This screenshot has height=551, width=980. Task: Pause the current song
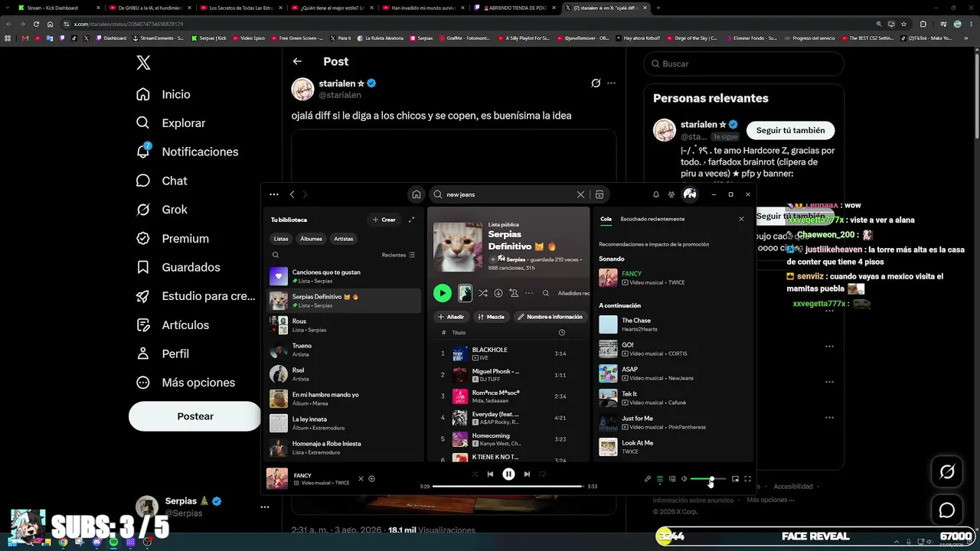coord(508,474)
